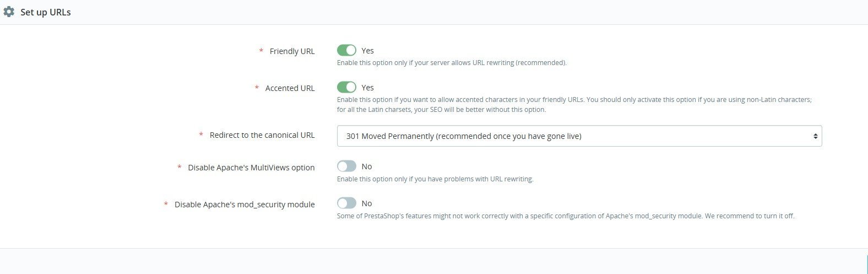
Task: Click the red asterisk before Accented URL
Action: click(257, 88)
